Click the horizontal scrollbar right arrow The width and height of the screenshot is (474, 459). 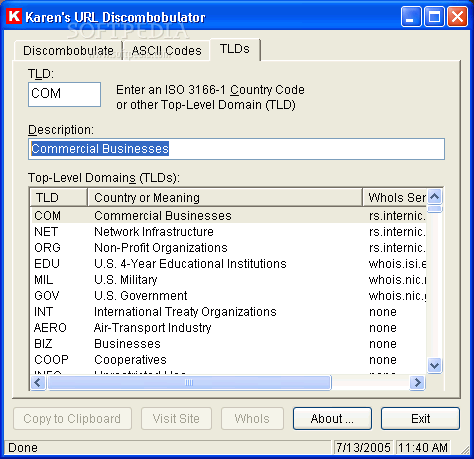417,382
